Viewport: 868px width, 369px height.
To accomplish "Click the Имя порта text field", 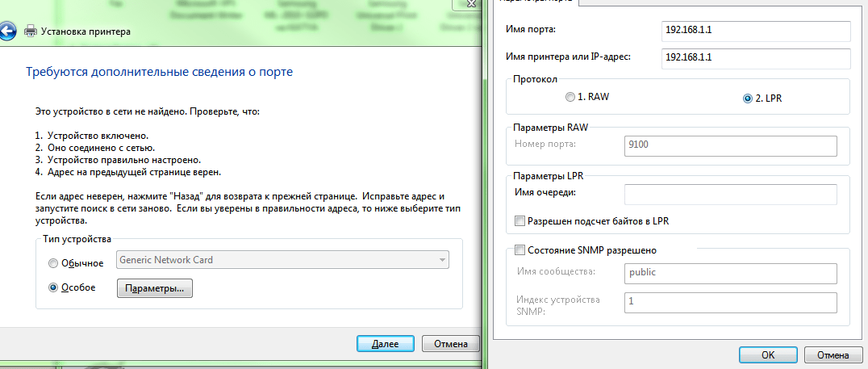I will point(755,31).
